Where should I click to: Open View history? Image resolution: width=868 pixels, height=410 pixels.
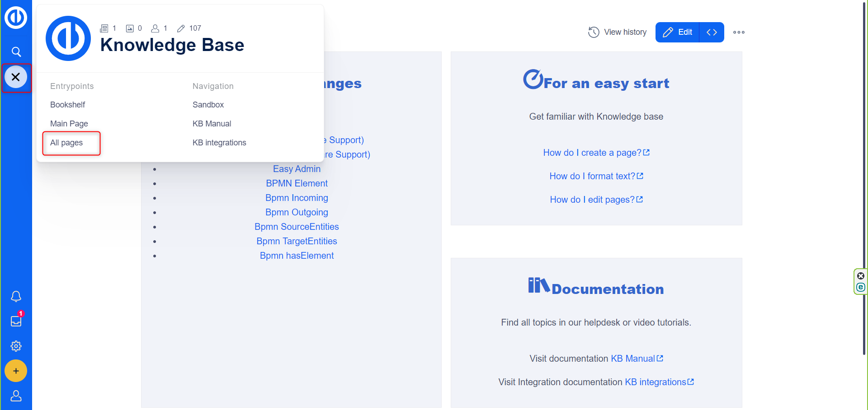pyautogui.click(x=618, y=32)
